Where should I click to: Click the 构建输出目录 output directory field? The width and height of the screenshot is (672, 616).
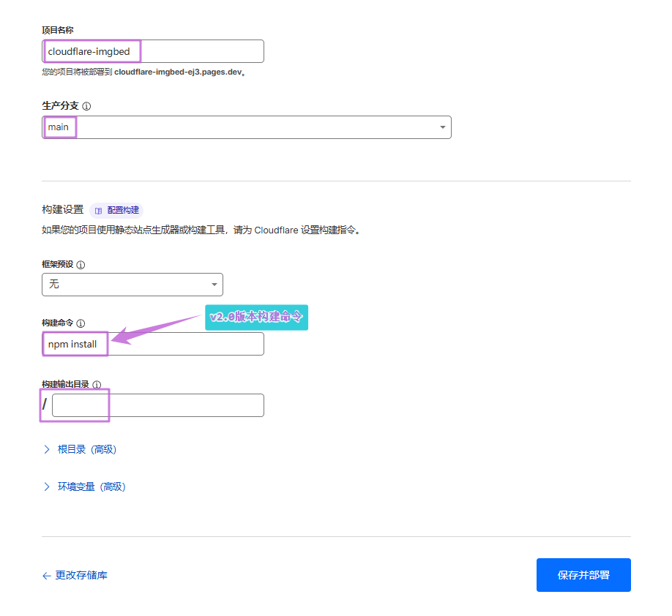157,405
